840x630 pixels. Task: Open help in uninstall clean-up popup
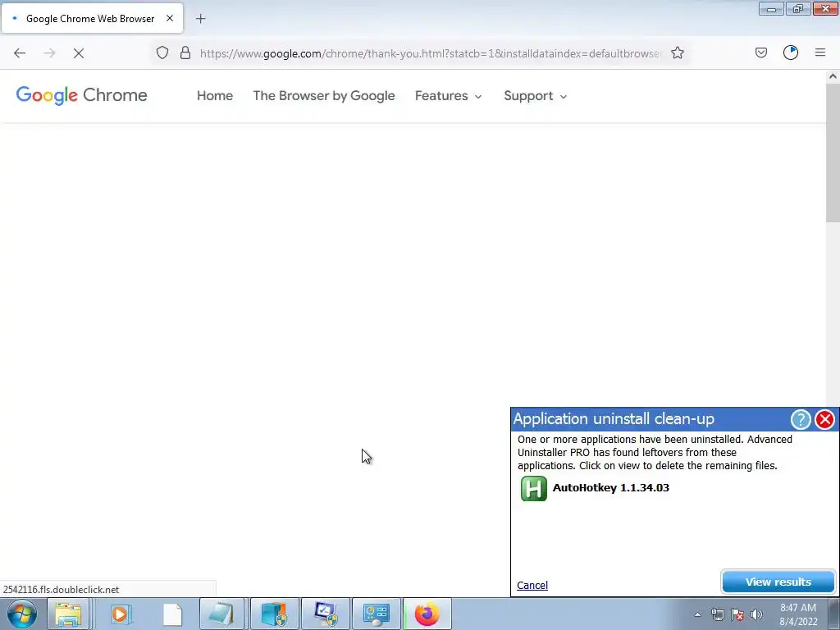pos(801,419)
